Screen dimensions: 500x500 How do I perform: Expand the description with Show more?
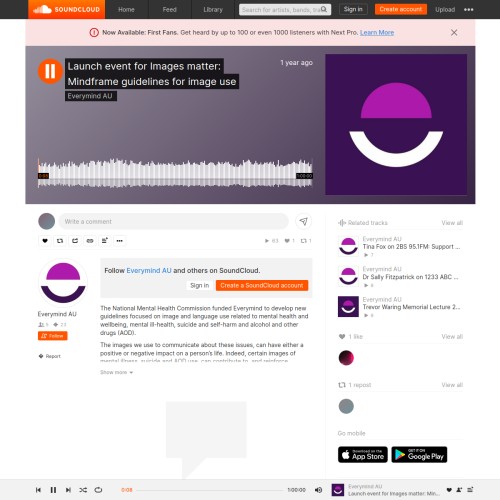[x=116, y=372]
